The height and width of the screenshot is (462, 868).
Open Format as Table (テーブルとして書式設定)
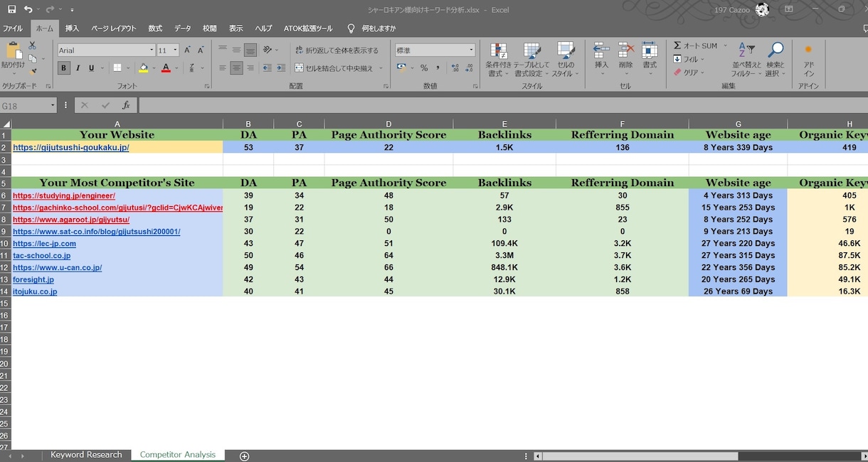[x=531, y=60]
